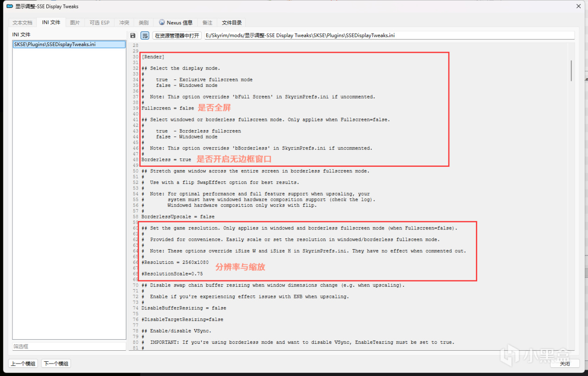
Task: Open the Nexus 信息 tab
Action: click(x=175, y=23)
